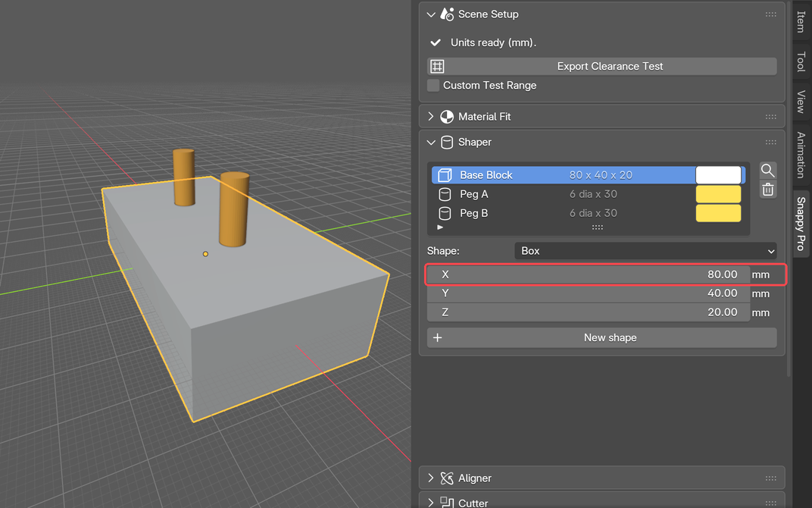Switch to the Tool sidebar tab
This screenshot has height=508, width=812.
(x=801, y=61)
